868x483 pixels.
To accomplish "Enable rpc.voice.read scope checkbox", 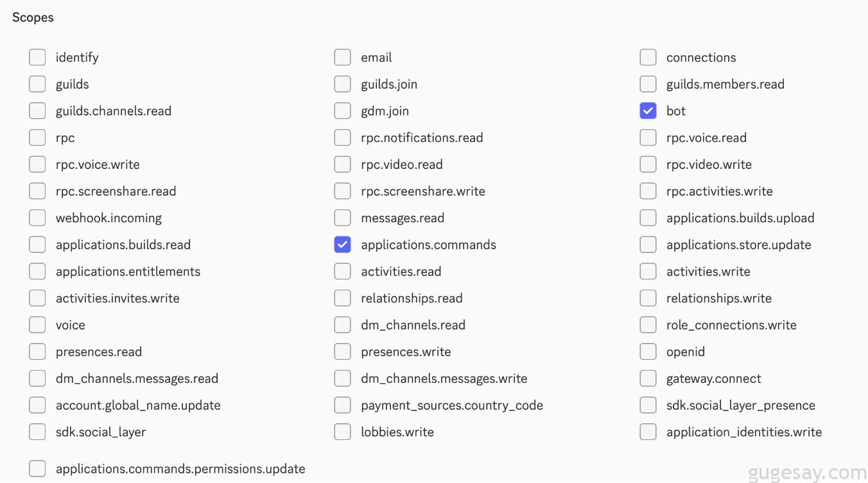I will pyautogui.click(x=648, y=138).
